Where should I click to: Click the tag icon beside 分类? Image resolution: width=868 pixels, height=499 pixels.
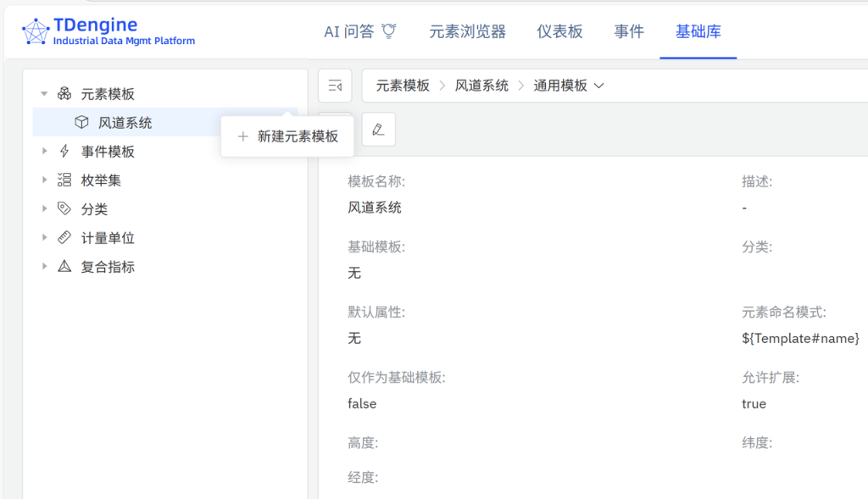click(64, 208)
